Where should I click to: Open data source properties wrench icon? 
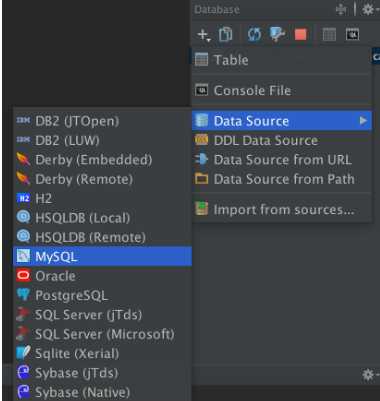277,34
